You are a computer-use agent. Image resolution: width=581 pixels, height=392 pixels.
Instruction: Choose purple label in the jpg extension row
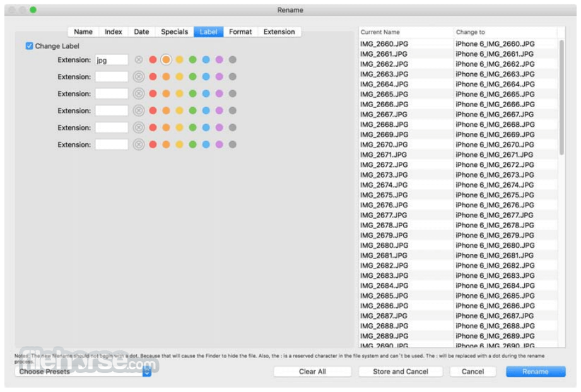coord(220,60)
